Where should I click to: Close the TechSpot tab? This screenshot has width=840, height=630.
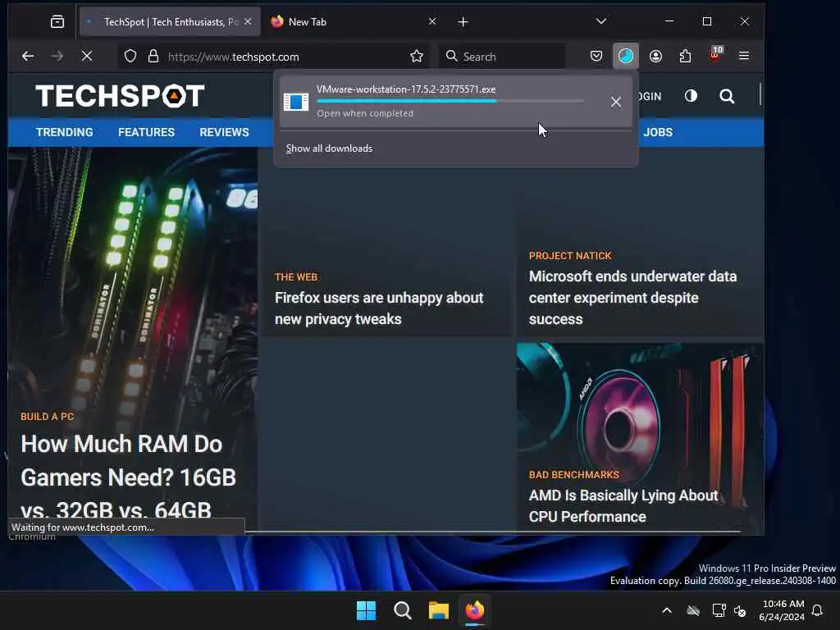point(248,21)
